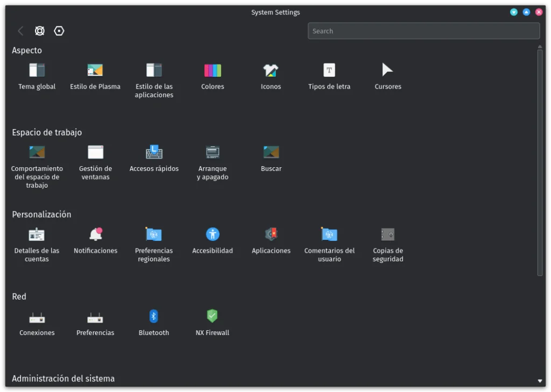Click the Aspecto section heading
The image size is (551, 392).
click(x=27, y=50)
